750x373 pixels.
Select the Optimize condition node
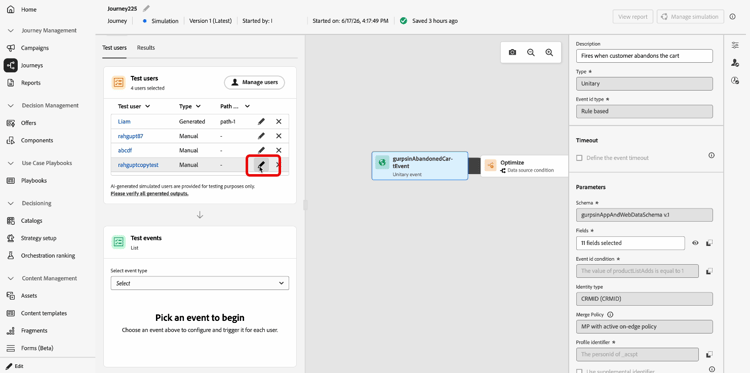coord(524,165)
